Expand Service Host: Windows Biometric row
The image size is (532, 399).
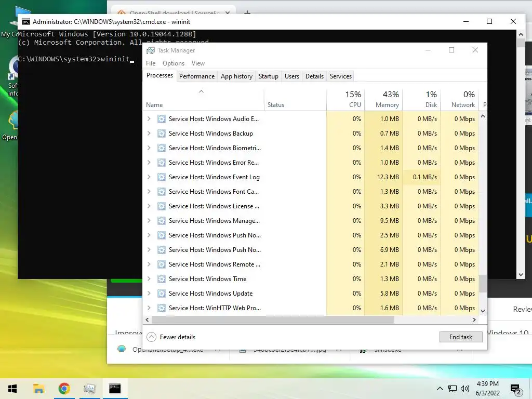[x=149, y=148]
